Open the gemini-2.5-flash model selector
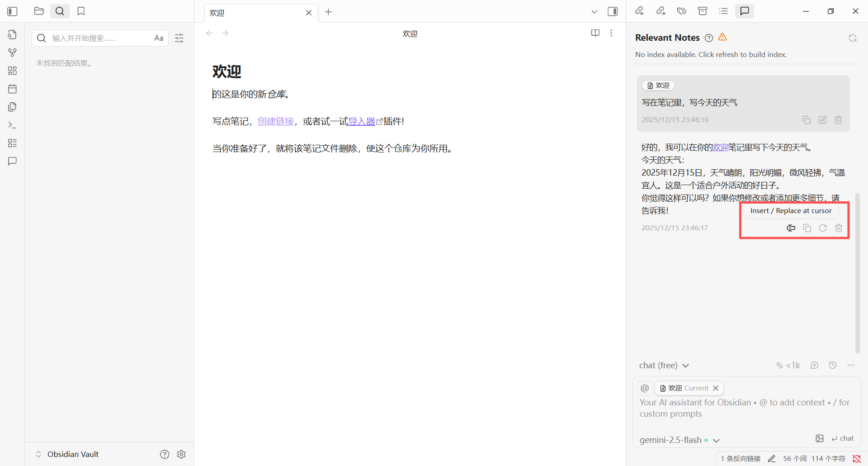 click(679, 440)
